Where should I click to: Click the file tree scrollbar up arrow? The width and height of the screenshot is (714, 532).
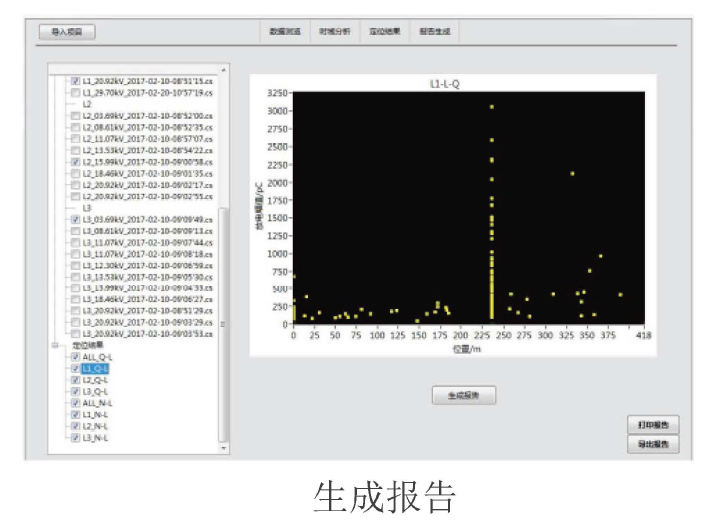tap(223, 69)
